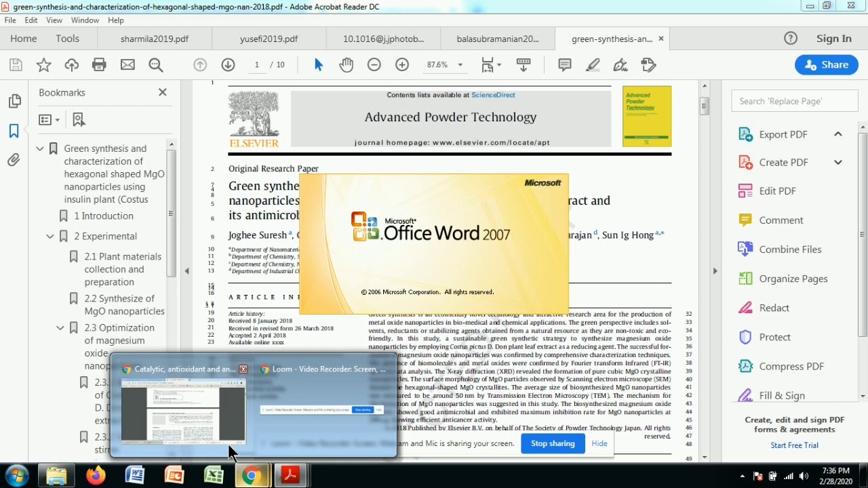
Task: Open the zoom percentage dropdown
Action: pyautogui.click(x=460, y=65)
